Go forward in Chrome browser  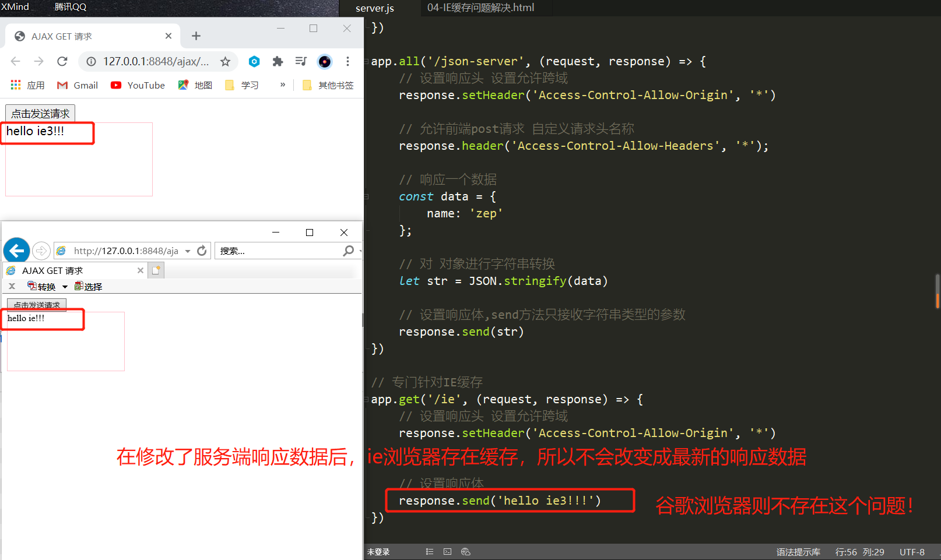[39, 61]
